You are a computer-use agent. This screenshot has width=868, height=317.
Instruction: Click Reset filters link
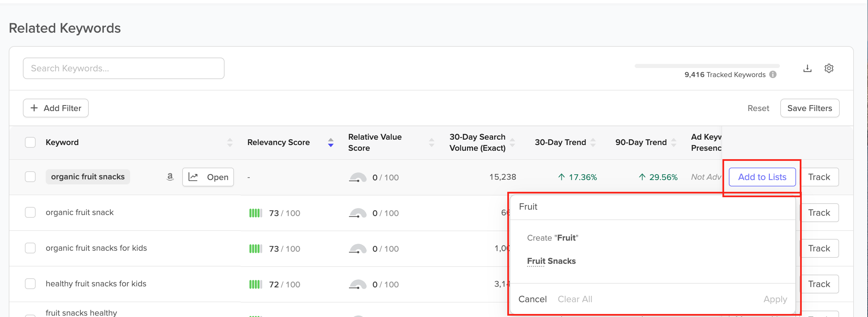click(x=758, y=108)
